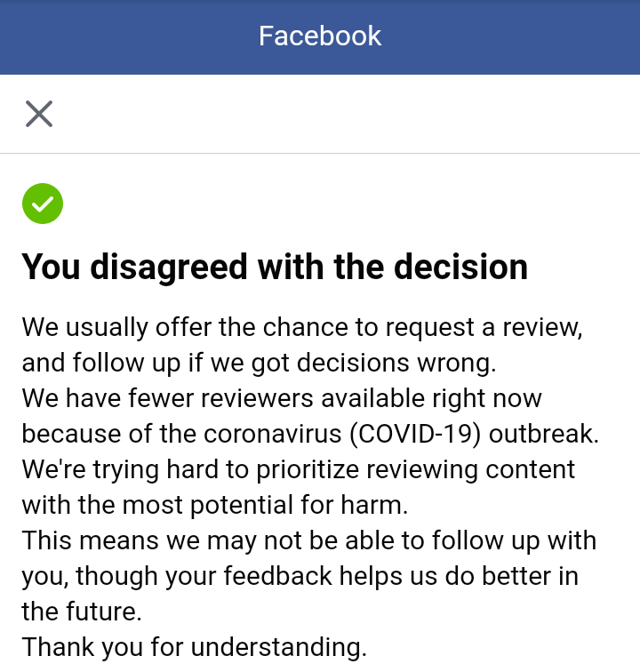The image size is (640, 672).
Task: Tap the Facebook title in the header
Action: [x=320, y=36]
